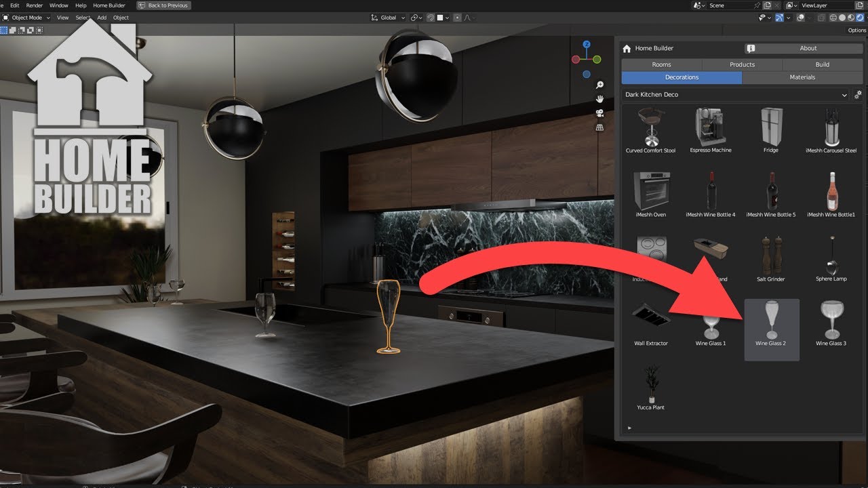Open the Window menu

pos(59,5)
